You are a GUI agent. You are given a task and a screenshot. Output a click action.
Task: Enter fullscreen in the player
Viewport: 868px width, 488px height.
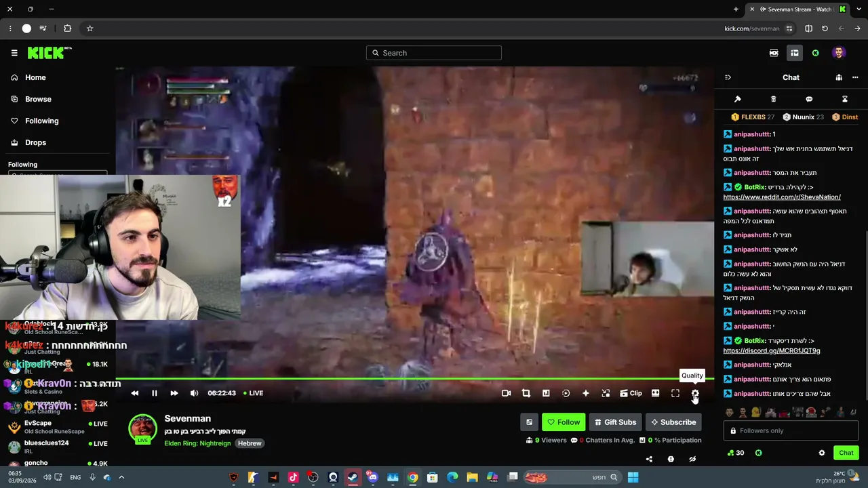click(675, 393)
